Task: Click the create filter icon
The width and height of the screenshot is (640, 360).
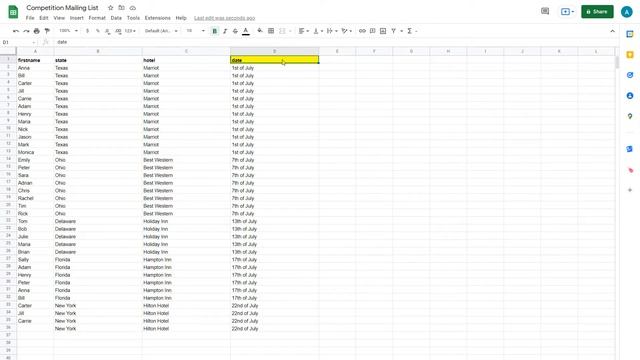Action: [393, 31]
